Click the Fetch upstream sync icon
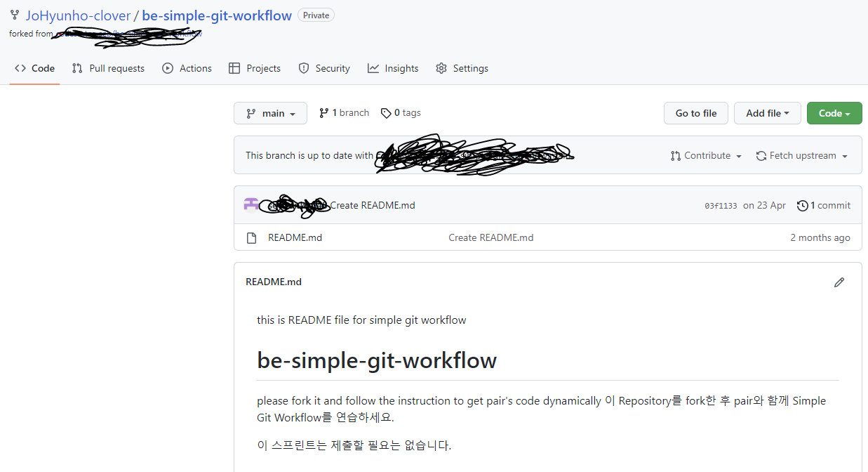 pos(761,156)
